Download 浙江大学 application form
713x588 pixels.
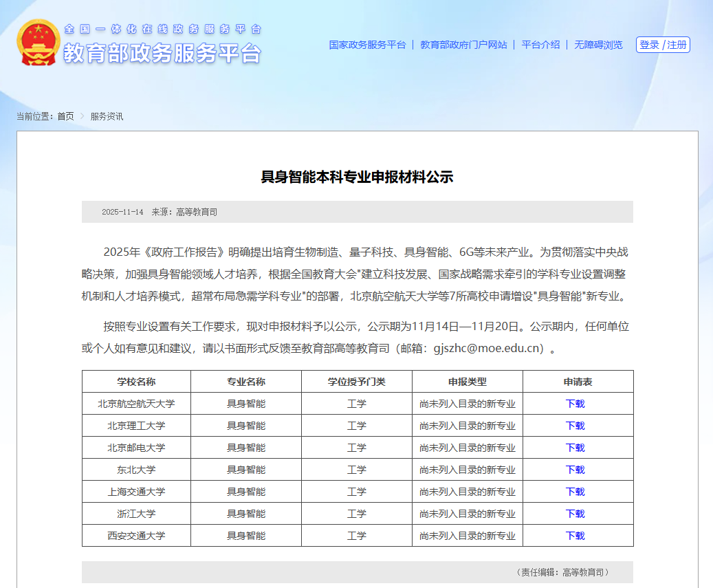pos(577,514)
